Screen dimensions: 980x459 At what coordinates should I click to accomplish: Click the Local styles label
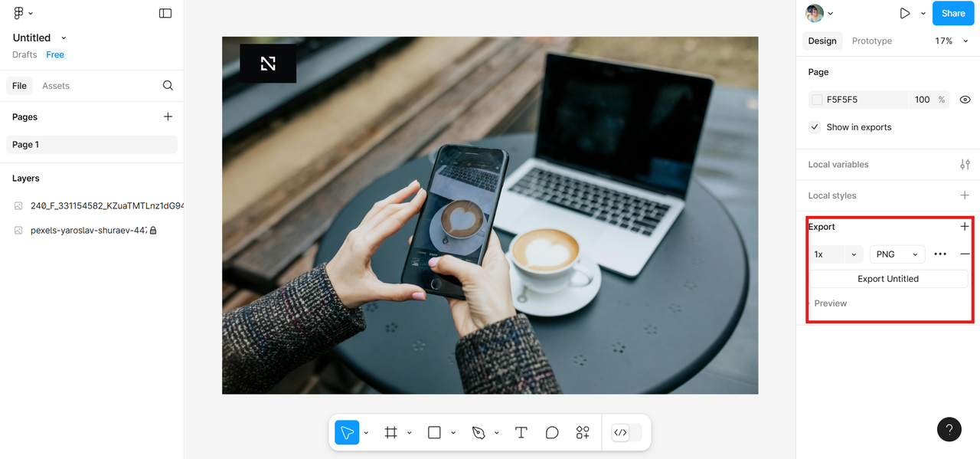[x=832, y=195]
